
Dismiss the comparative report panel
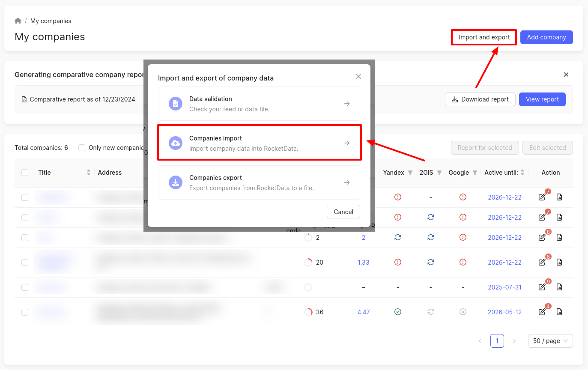click(x=566, y=75)
